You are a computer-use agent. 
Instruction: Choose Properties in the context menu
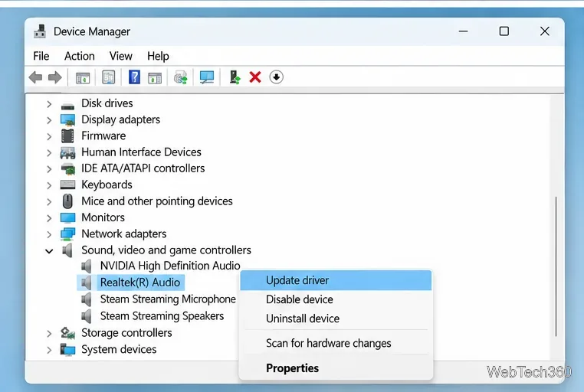(x=336, y=367)
